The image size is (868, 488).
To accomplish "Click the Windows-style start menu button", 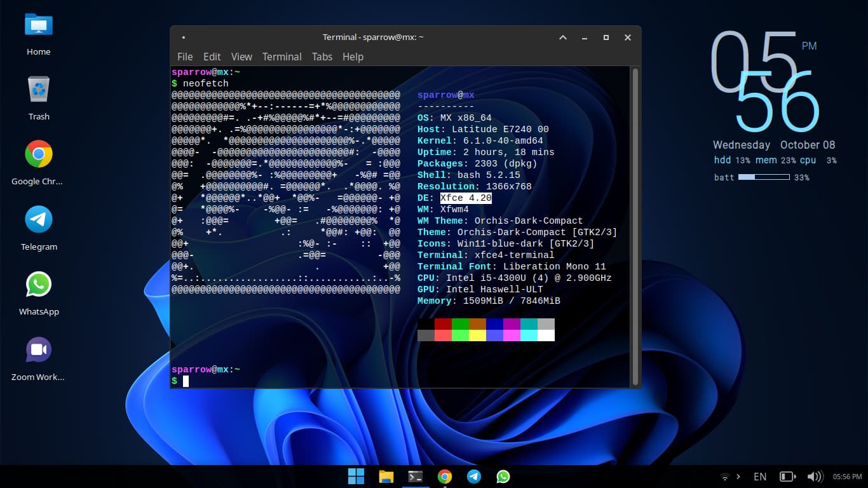I will coord(356,477).
